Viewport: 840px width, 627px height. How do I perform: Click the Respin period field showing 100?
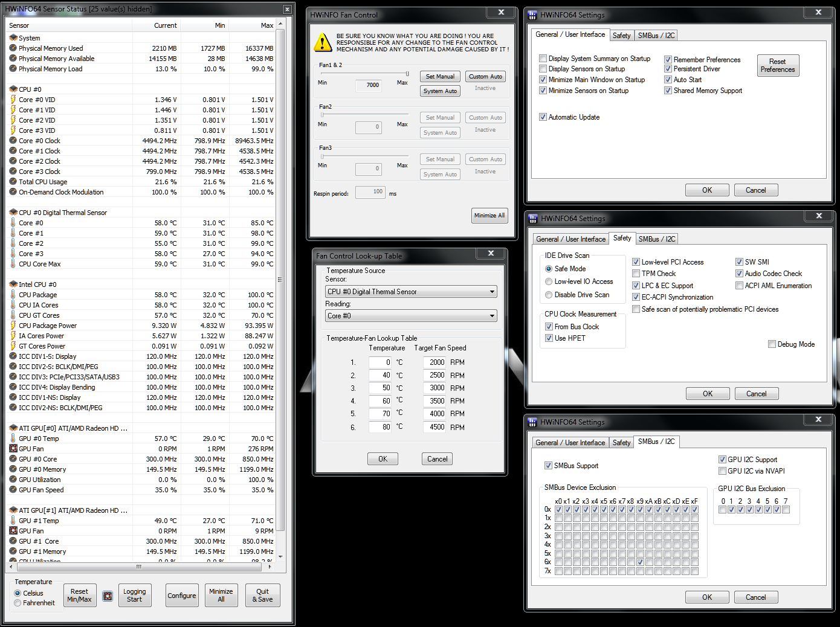coord(370,192)
